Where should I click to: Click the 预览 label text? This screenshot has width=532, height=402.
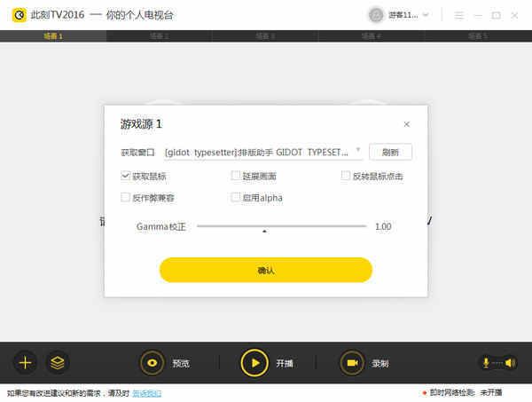[181, 364]
